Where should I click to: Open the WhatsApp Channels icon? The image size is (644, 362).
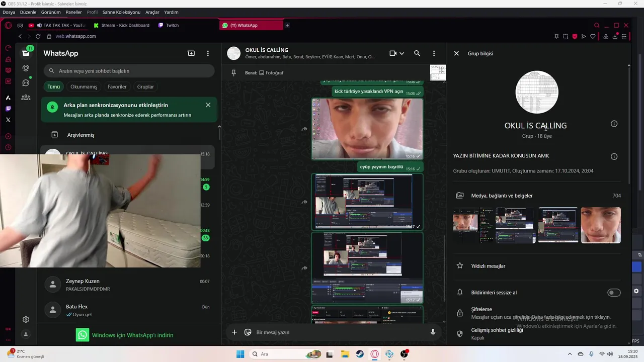pos(26,82)
